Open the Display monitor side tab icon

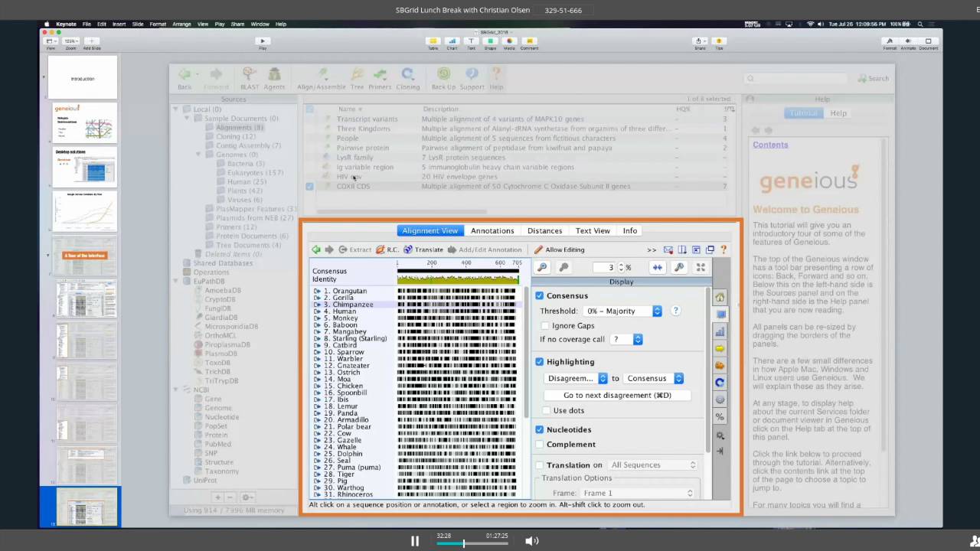tap(720, 315)
